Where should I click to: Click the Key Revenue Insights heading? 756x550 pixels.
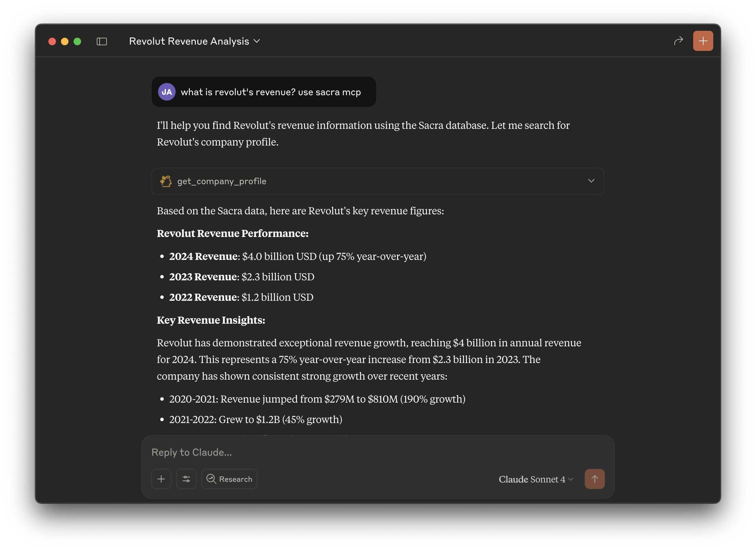[x=211, y=320]
